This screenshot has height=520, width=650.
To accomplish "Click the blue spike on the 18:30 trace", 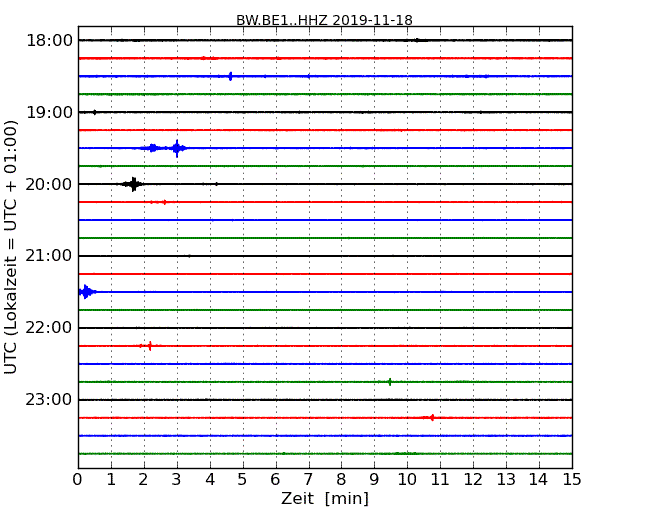I will pyautogui.click(x=230, y=76).
